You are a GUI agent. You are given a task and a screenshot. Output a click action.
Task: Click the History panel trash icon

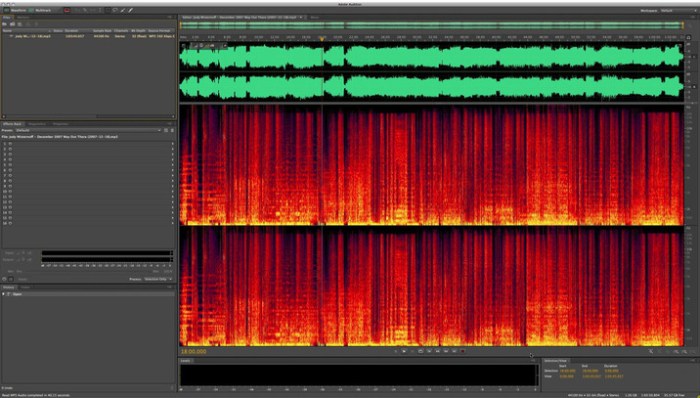coord(172,388)
